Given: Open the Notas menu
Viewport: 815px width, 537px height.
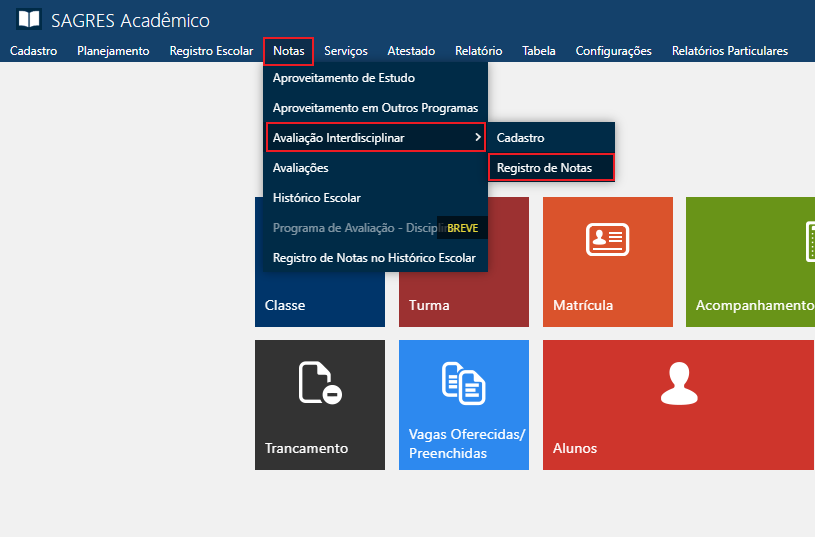Looking at the screenshot, I should tap(289, 51).
